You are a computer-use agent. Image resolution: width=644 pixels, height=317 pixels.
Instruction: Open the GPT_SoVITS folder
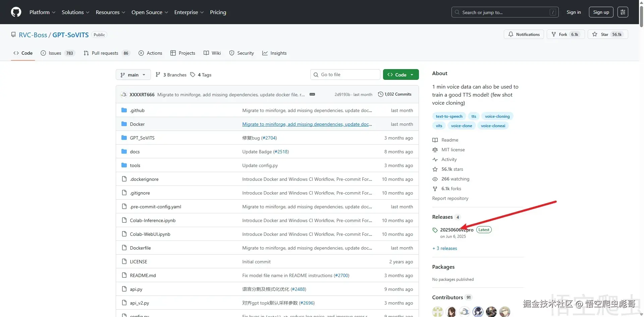[x=142, y=138]
